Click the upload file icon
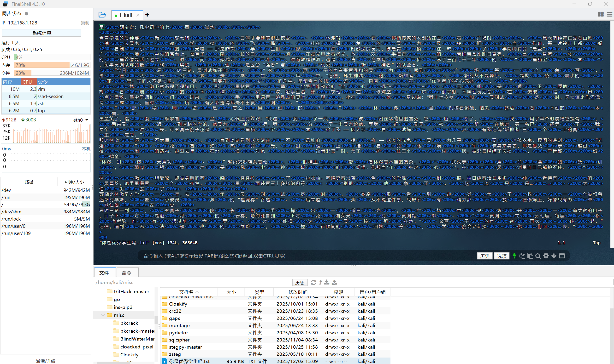 (x=334, y=282)
